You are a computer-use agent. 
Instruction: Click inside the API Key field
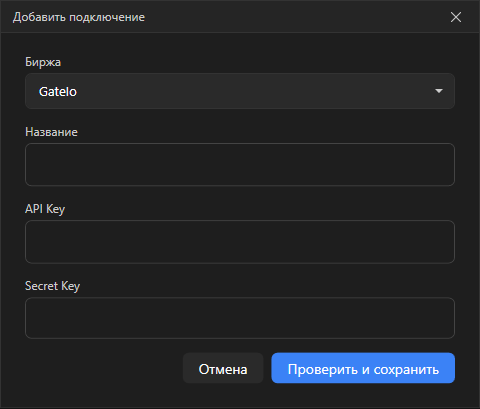coord(240,242)
